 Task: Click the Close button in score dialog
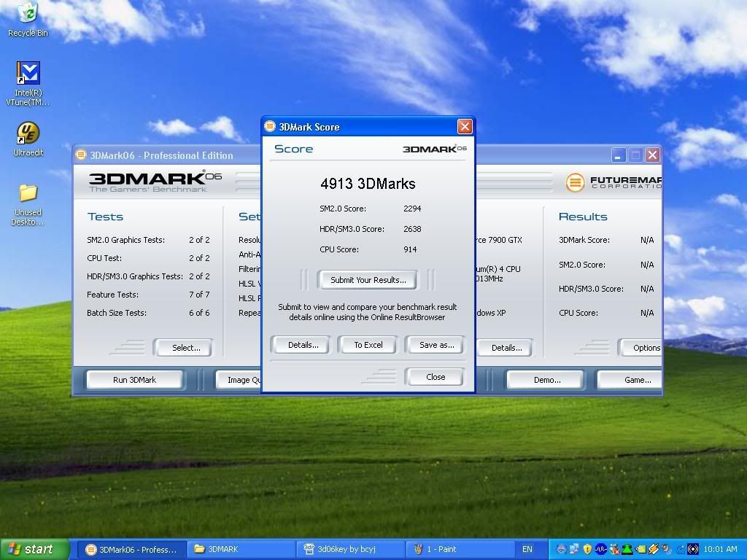[435, 377]
